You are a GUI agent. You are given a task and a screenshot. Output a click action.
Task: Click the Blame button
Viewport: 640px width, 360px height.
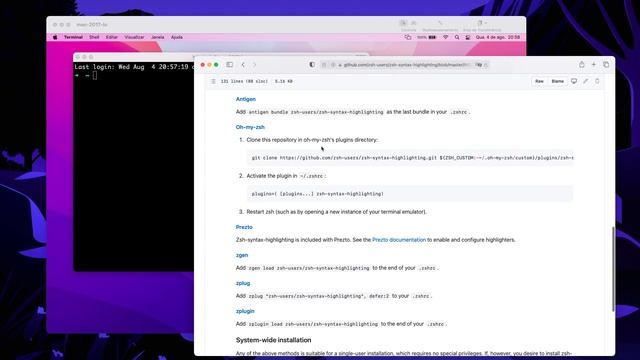(x=558, y=81)
